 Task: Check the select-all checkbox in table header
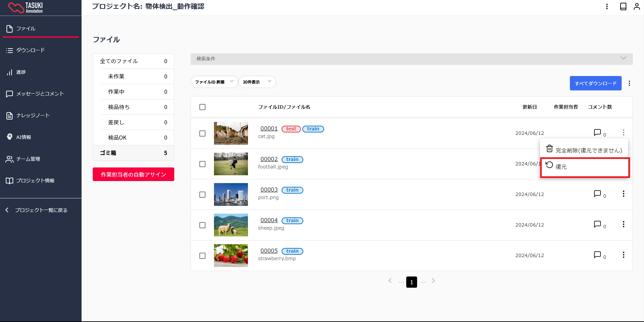click(x=202, y=107)
